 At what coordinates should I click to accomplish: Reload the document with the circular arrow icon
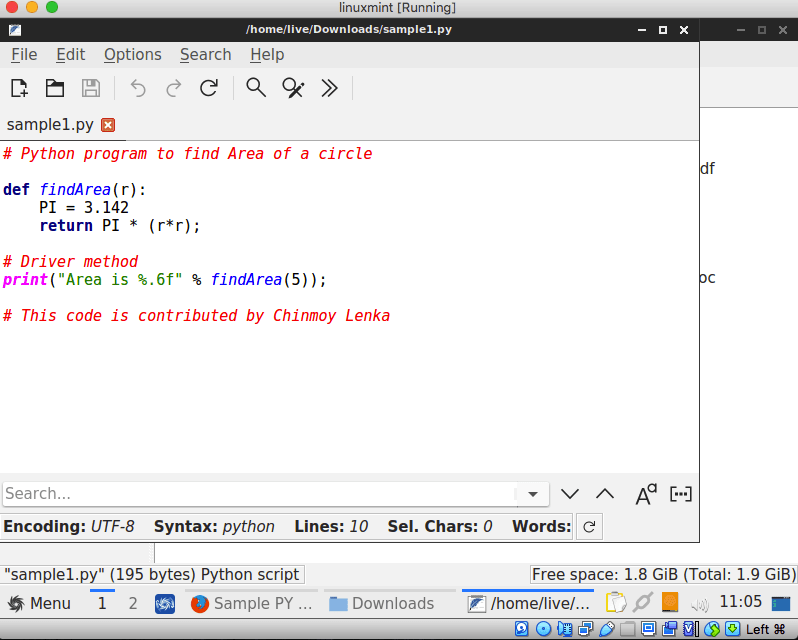(x=209, y=88)
